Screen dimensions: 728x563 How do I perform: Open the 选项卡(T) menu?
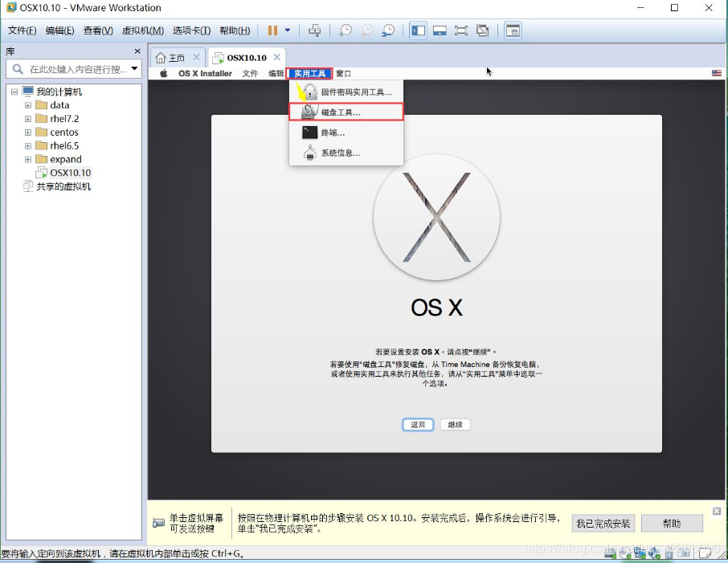(191, 31)
